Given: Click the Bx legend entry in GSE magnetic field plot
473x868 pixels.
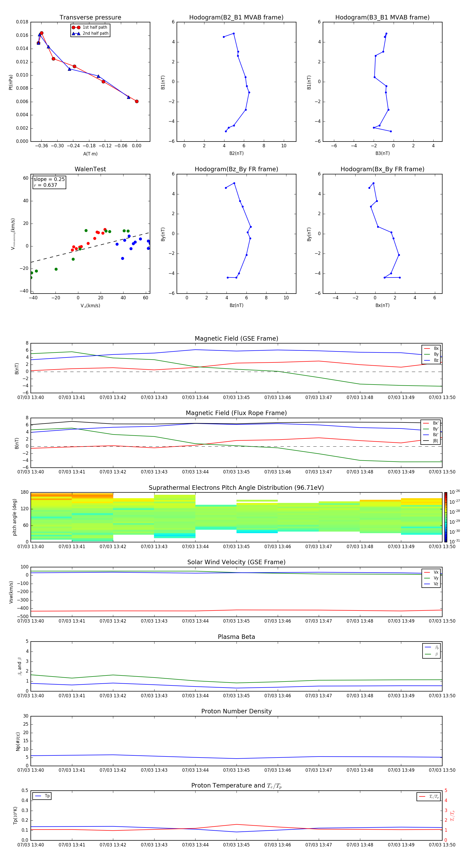Looking at the screenshot, I should pyautogui.click(x=431, y=349).
